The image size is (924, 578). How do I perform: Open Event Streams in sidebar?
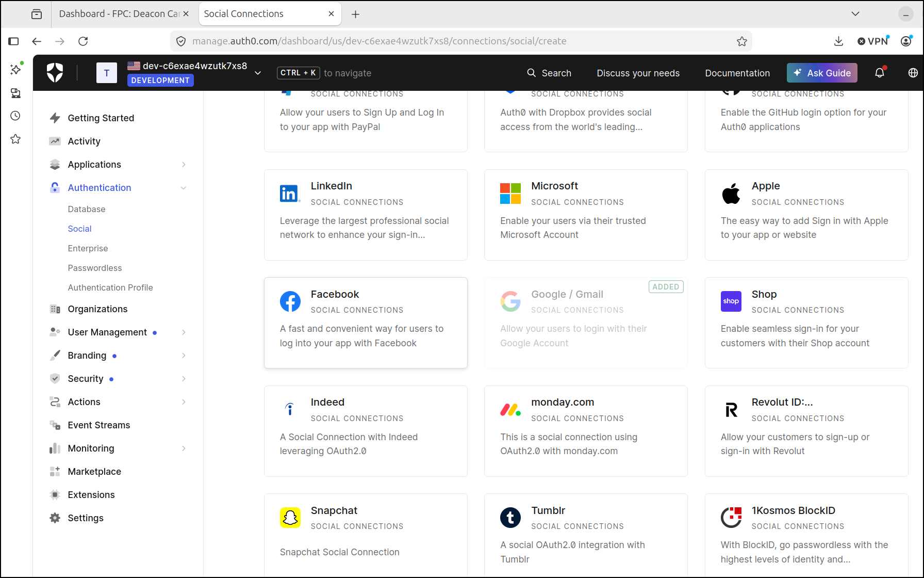(99, 425)
